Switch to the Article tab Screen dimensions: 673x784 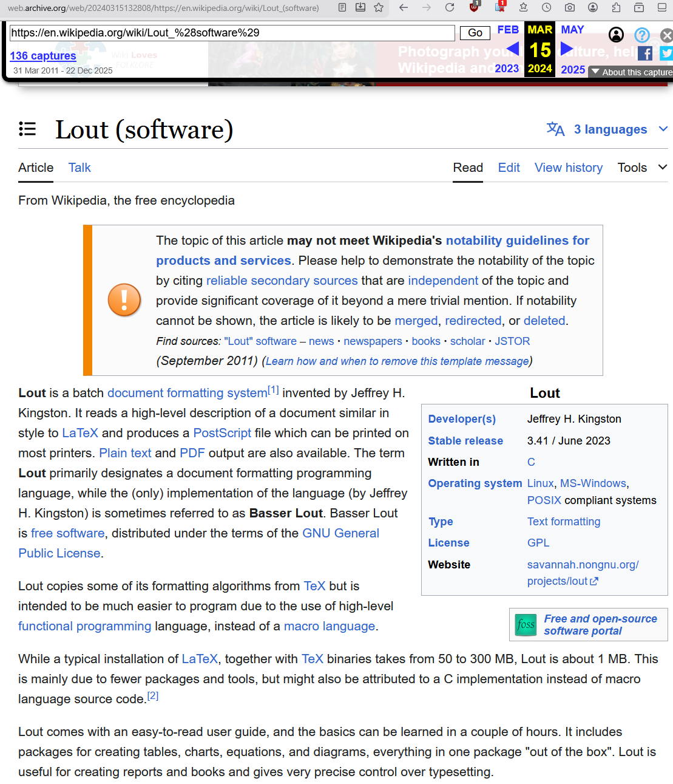pos(36,168)
